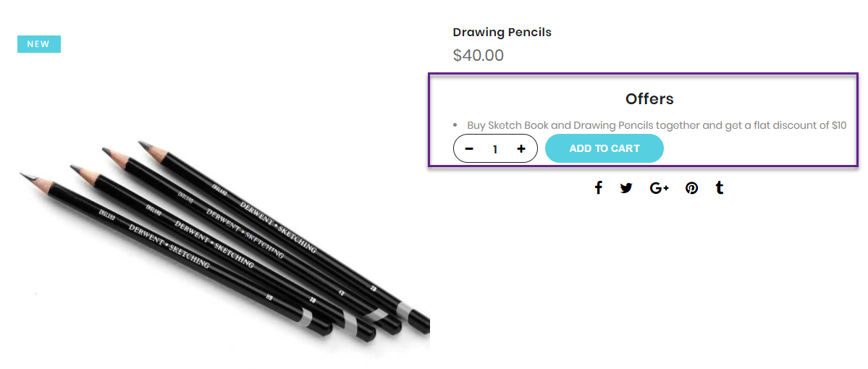Click the $10 discount amount
868x369 pixels.
[838, 125]
